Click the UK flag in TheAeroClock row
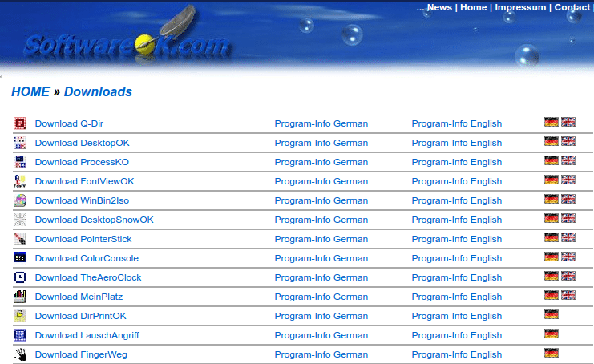 568,276
